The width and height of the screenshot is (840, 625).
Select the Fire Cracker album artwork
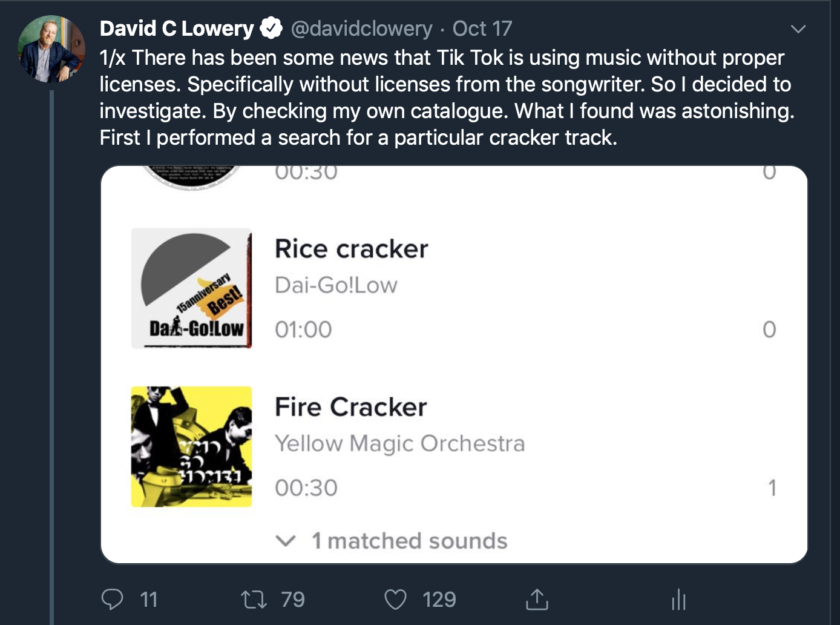191,446
